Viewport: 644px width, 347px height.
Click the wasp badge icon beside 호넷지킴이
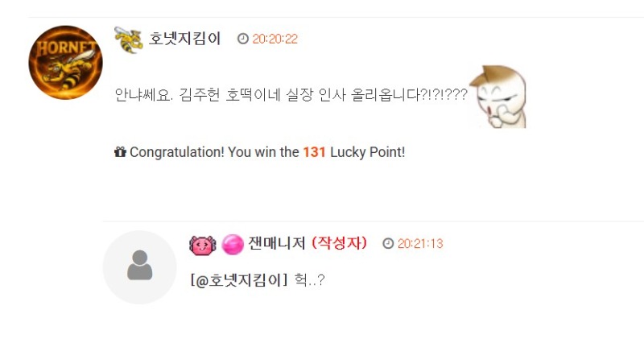129,39
